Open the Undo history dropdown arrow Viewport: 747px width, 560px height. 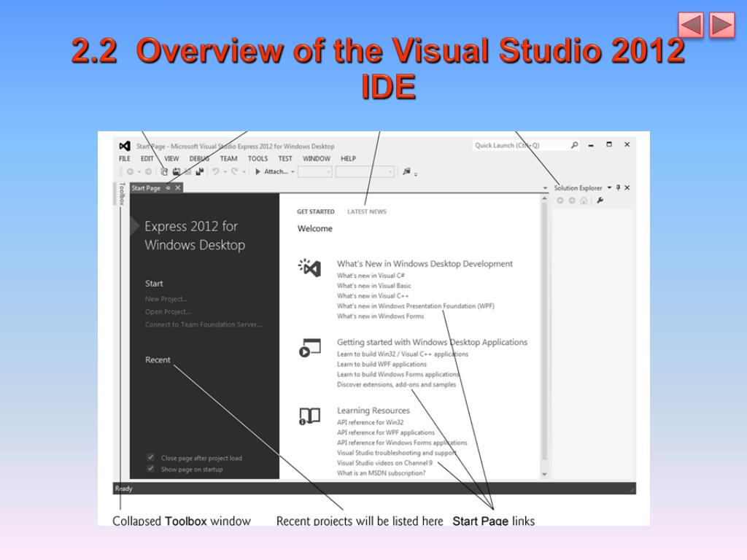tap(225, 172)
